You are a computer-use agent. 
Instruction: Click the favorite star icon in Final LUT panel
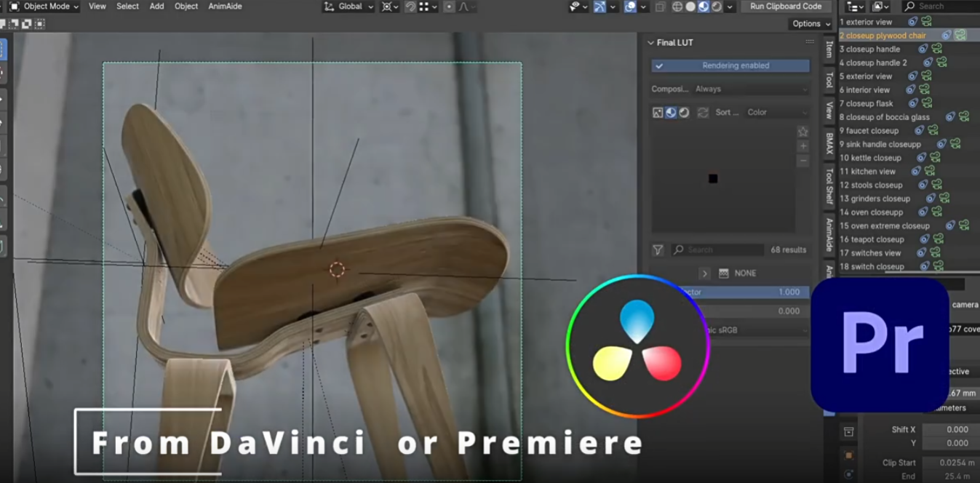click(x=803, y=132)
